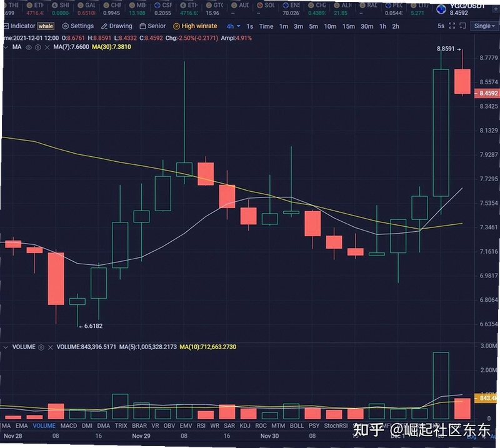Open the MA indicator settings gear
Screen dimensions: 500x448
(38, 47)
